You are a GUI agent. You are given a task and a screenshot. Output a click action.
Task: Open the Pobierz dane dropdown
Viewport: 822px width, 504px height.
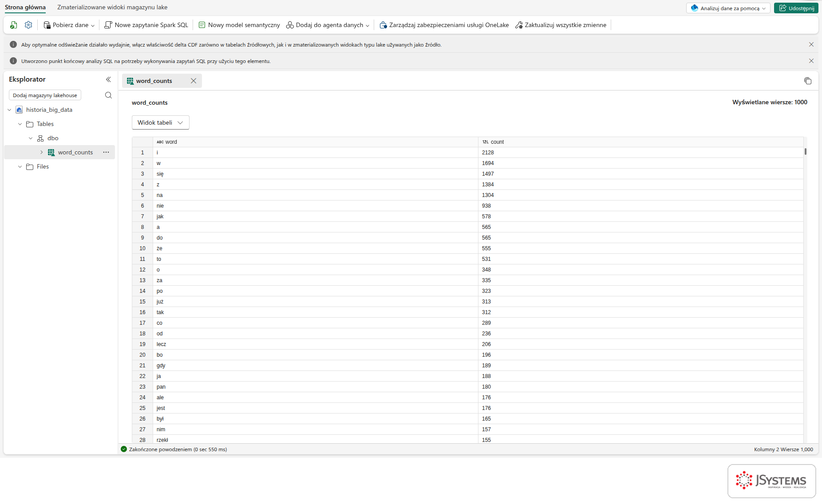[x=69, y=25]
